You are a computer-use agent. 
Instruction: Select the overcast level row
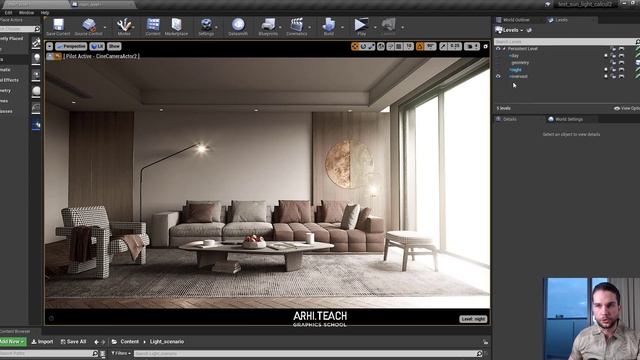point(518,76)
